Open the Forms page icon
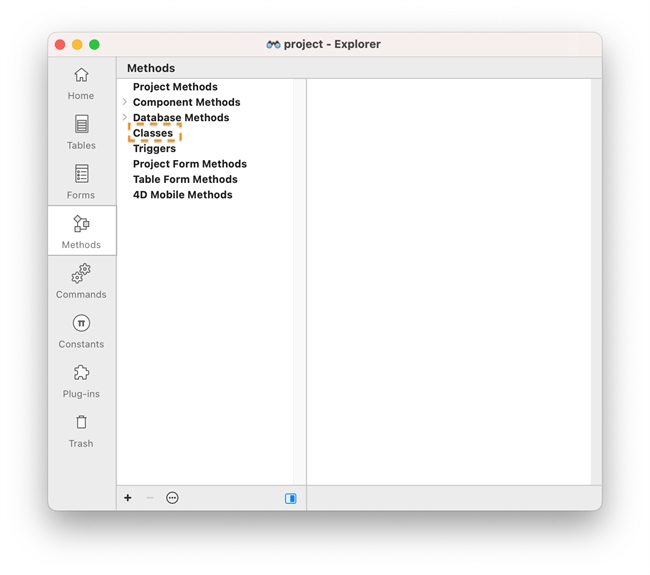This screenshot has height=575, width=650. [81, 175]
